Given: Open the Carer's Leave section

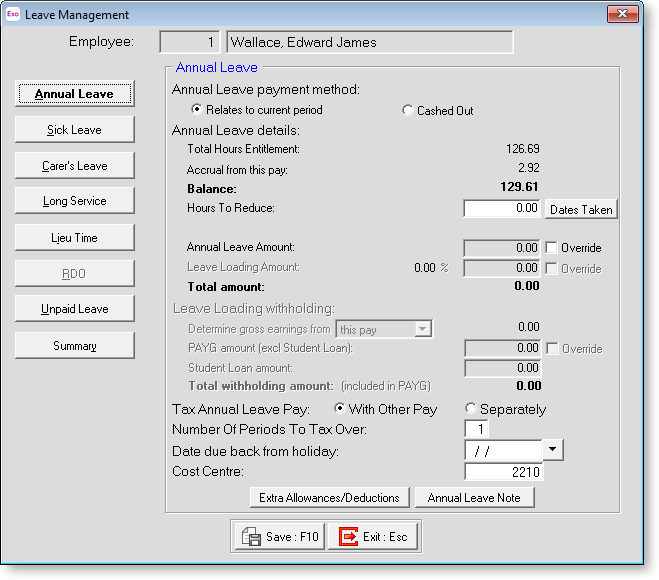Looking at the screenshot, I should point(75,166).
